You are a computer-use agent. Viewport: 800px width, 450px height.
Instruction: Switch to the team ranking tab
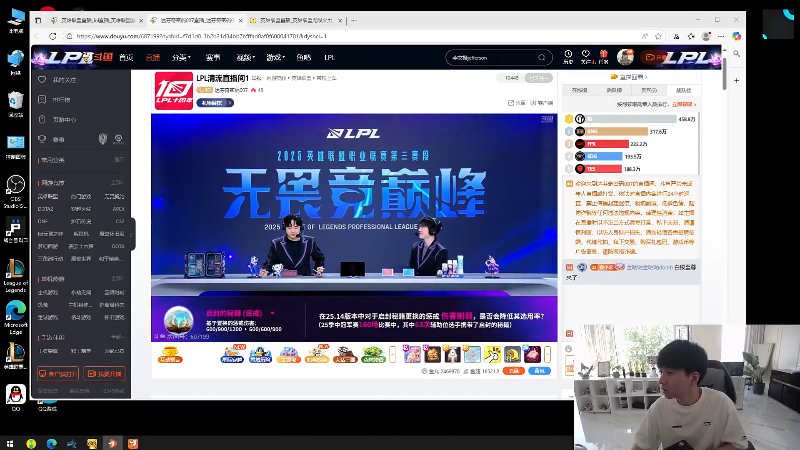(684, 90)
